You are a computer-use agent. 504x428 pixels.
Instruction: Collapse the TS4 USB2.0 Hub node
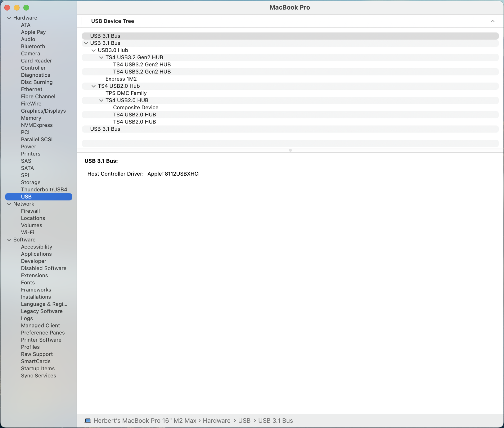point(93,86)
